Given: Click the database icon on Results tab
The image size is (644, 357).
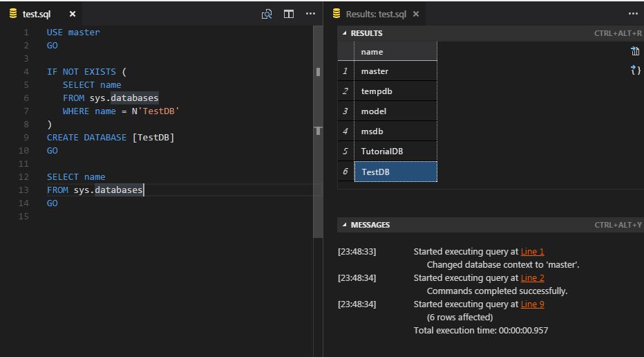Looking at the screenshot, I should (x=337, y=14).
